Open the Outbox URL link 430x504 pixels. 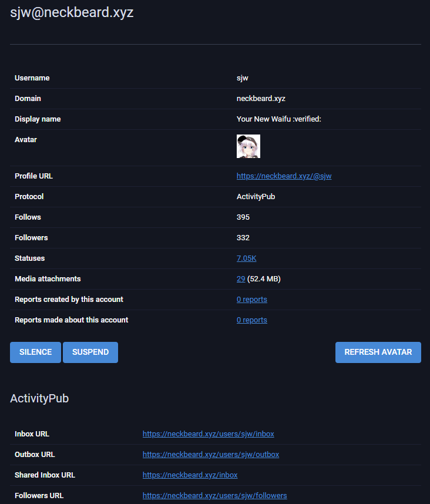pyautogui.click(x=211, y=455)
